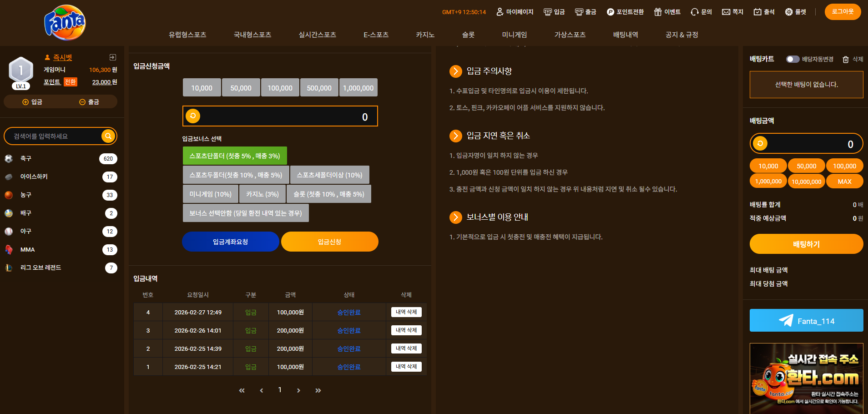Click the orange 입금신청 button
The width and height of the screenshot is (868, 414).
(x=329, y=242)
